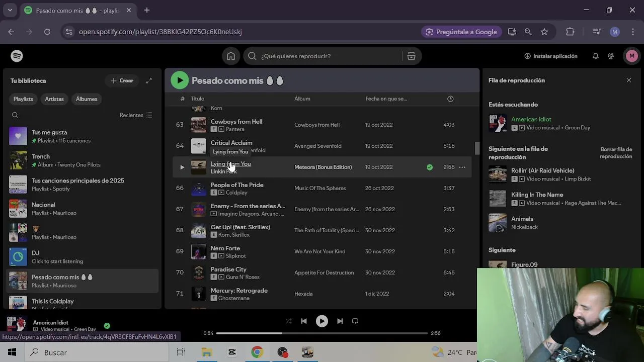644x362 pixels.
Task: Open This Is Coldplay playlist
Action: click(x=83, y=302)
